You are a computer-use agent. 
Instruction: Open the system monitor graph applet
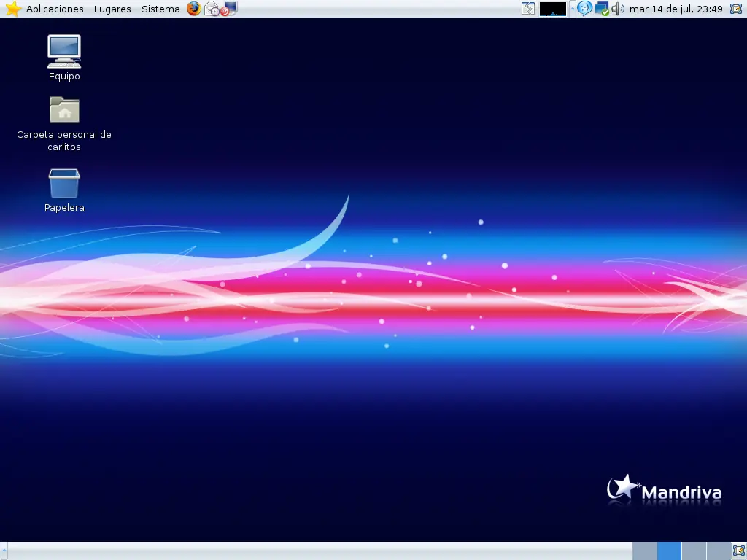point(553,9)
